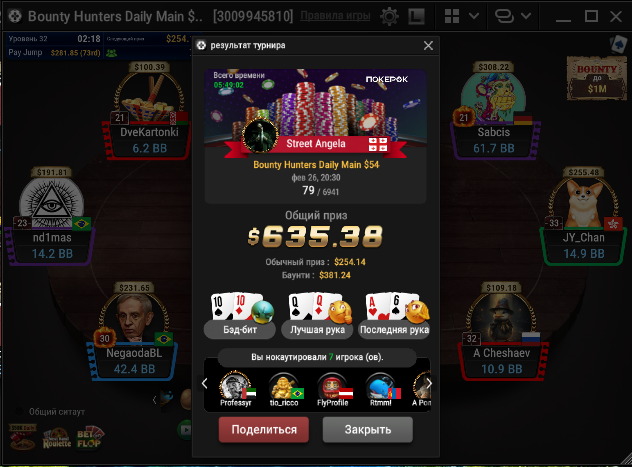Toggle the Общий ситаут checkbox
Viewport: 632px width, 467px height.
click(19, 412)
